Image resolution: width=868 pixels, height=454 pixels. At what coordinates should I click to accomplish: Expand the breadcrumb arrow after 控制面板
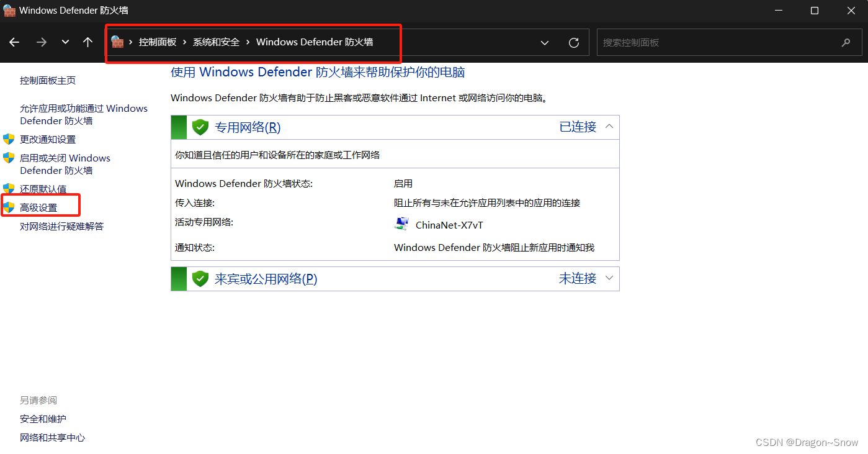click(185, 42)
